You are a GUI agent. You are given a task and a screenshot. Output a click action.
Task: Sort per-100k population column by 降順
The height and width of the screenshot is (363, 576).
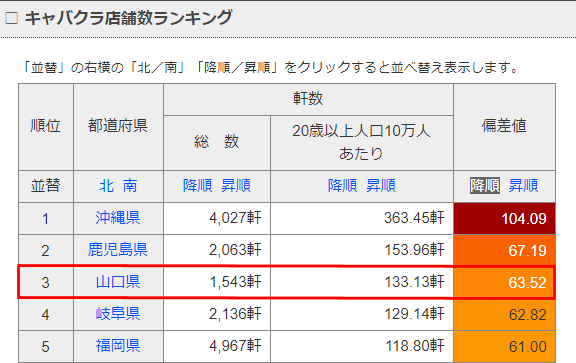coord(343,186)
